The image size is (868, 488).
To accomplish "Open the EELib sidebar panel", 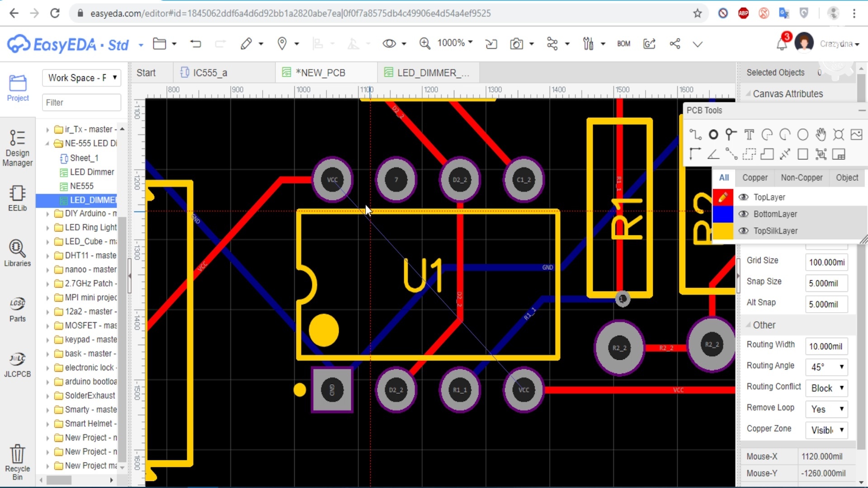I will (x=18, y=199).
